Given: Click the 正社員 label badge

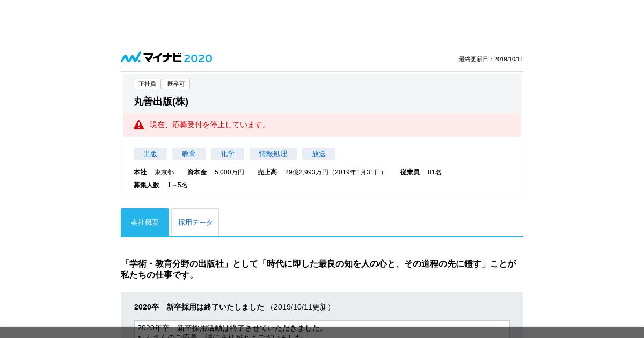Looking at the screenshot, I should [147, 84].
